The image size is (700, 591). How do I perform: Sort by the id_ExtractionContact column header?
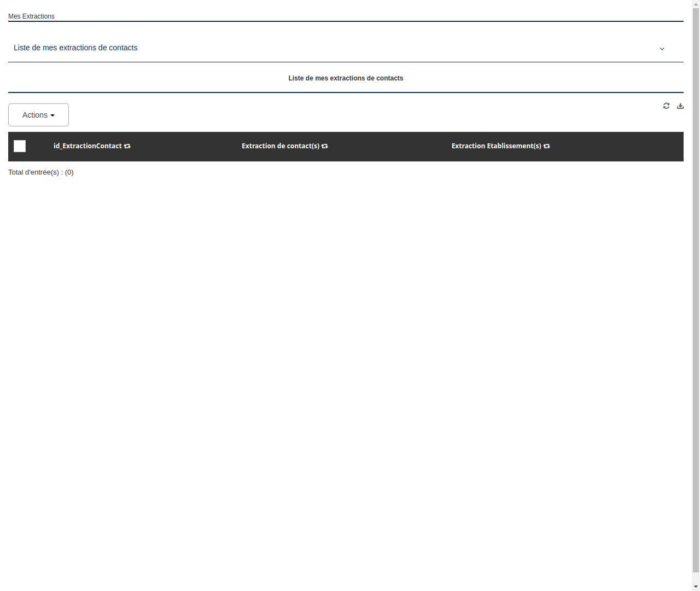point(87,146)
